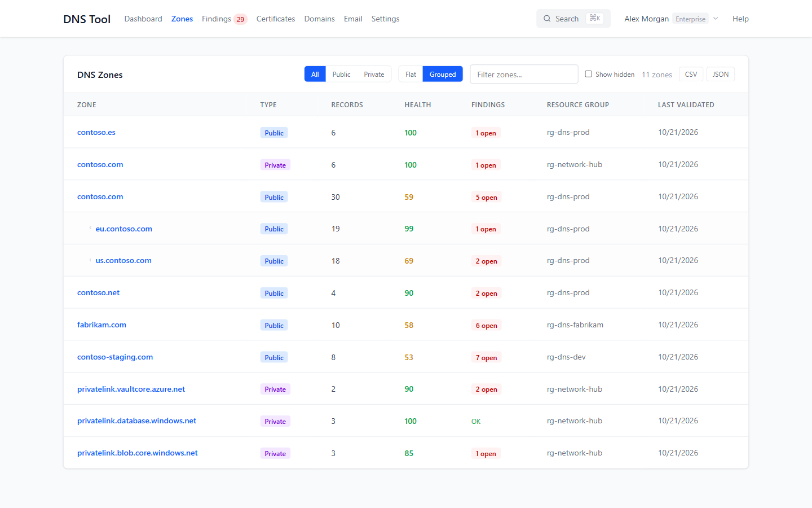Open the DNS Tool home logo
812x508 pixels.
[87, 19]
